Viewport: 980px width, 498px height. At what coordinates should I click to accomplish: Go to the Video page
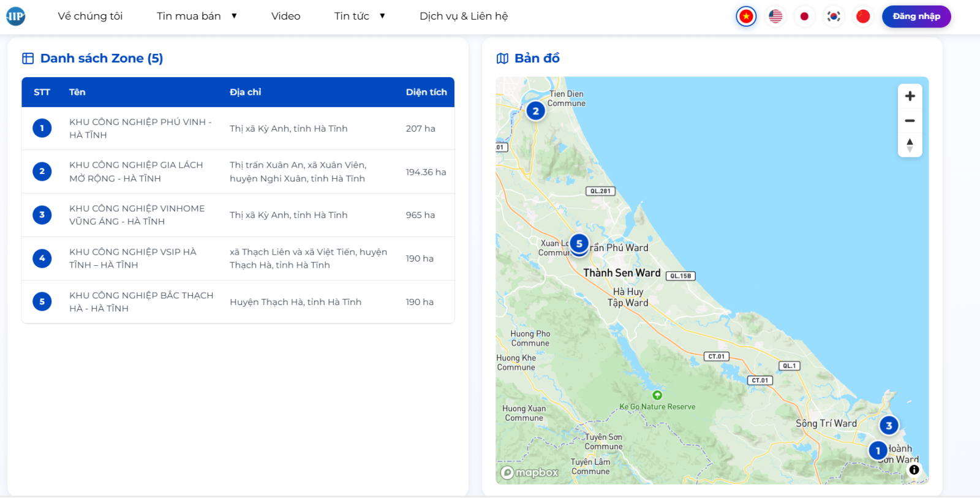(x=286, y=16)
